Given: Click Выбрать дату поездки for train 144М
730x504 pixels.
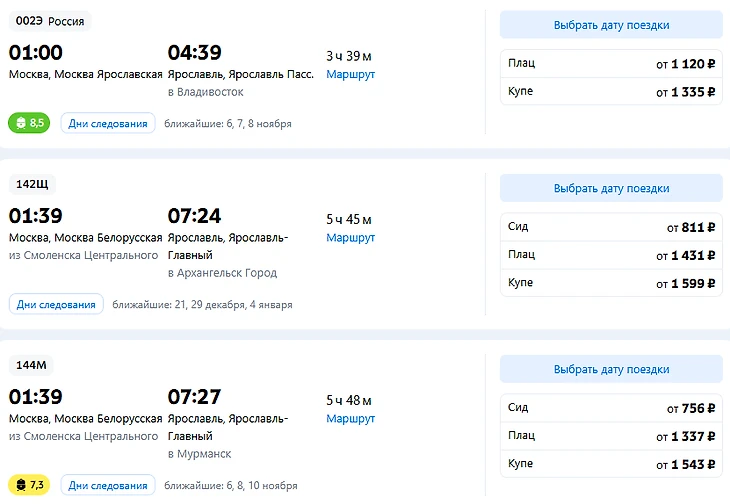Looking at the screenshot, I should coord(611,369).
